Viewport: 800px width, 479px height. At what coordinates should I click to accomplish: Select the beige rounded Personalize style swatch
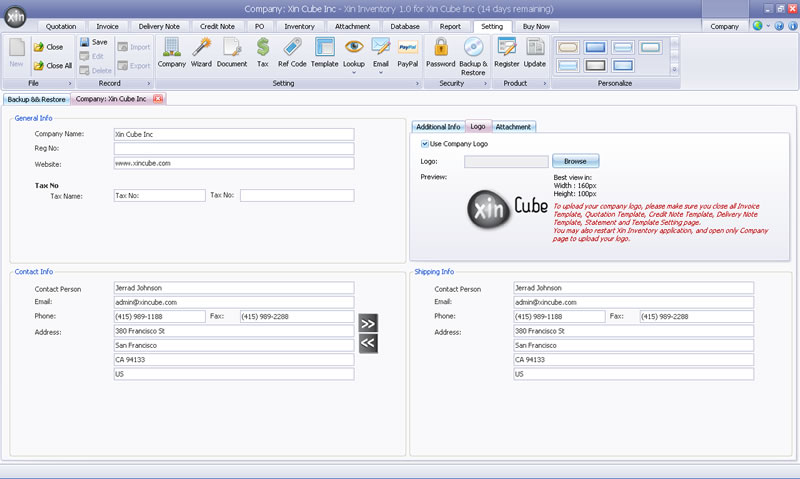pos(568,47)
